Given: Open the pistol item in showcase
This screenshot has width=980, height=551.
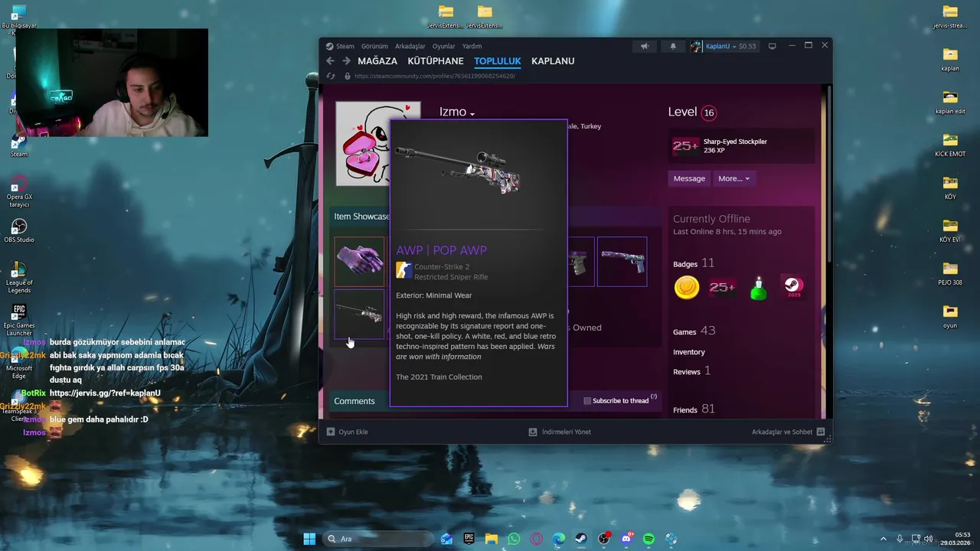Looking at the screenshot, I should click(x=622, y=262).
